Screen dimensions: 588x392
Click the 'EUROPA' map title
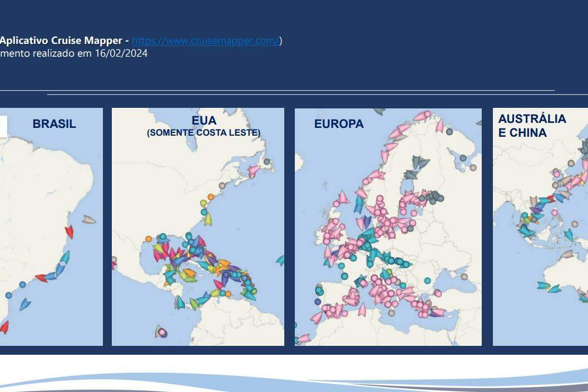point(339,123)
